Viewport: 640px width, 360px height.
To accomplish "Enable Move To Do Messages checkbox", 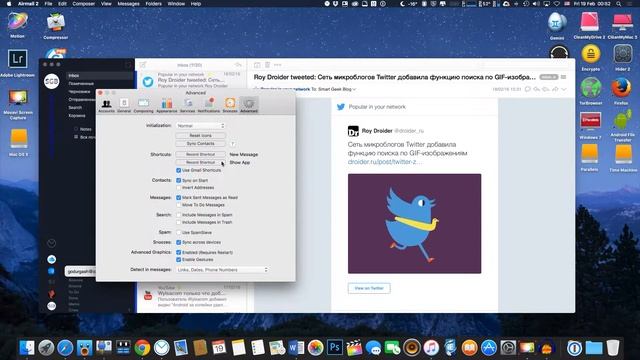I will click(x=178, y=204).
